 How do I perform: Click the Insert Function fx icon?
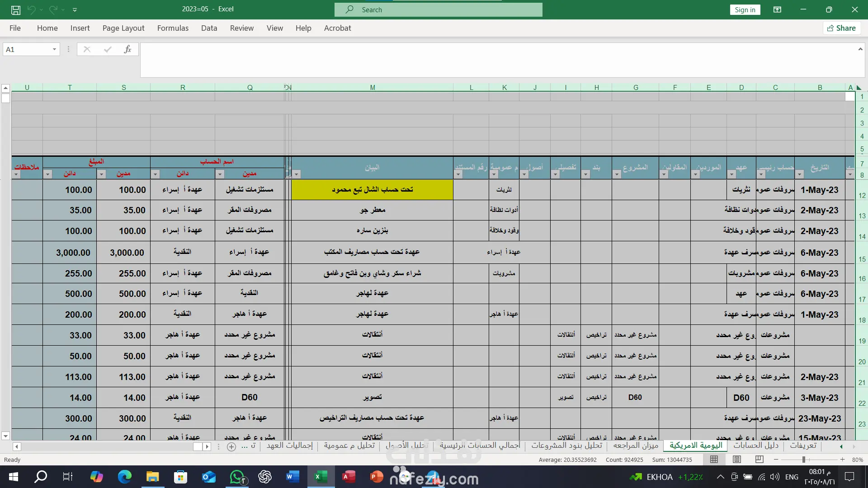[127, 49]
